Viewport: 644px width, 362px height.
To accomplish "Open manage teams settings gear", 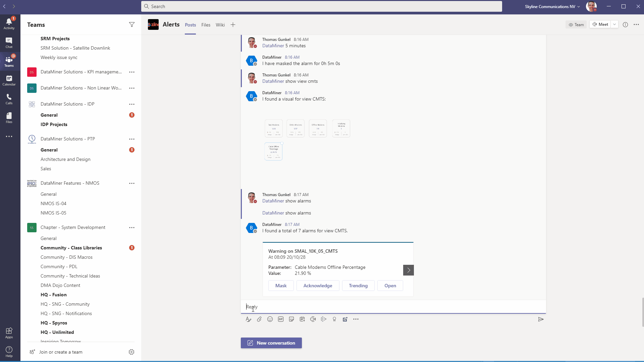I will [x=131, y=352].
